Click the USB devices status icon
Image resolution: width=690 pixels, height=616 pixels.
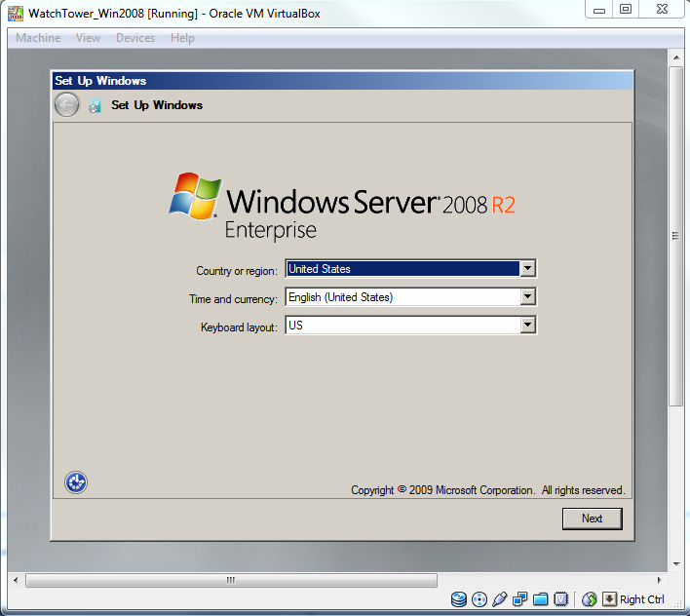tap(499, 599)
